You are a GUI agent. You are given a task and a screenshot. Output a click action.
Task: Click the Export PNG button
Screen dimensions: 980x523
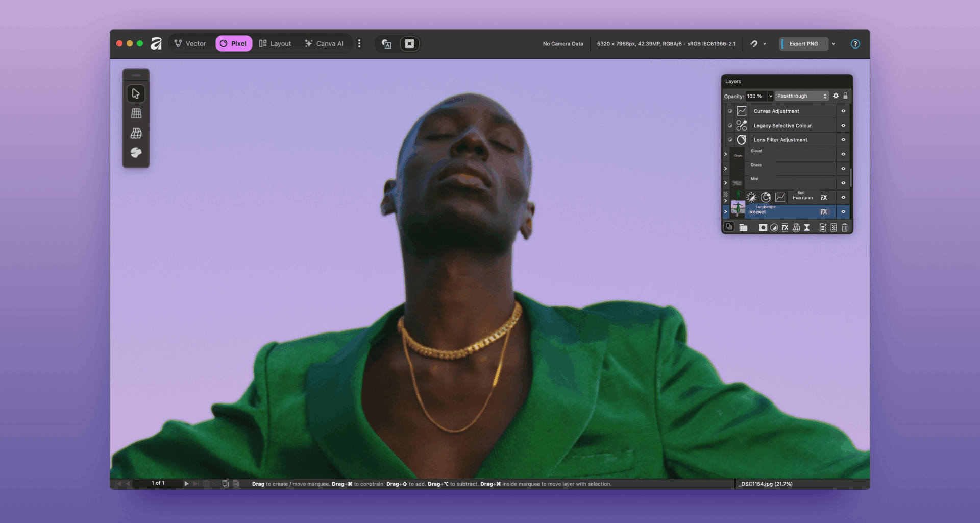point(804,44)
